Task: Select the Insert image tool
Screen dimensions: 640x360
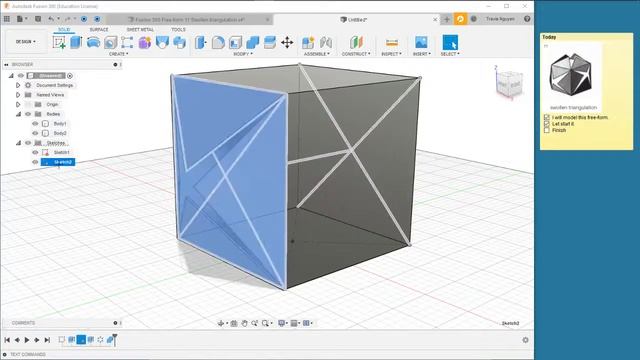Action: click(x=421, y=42)
